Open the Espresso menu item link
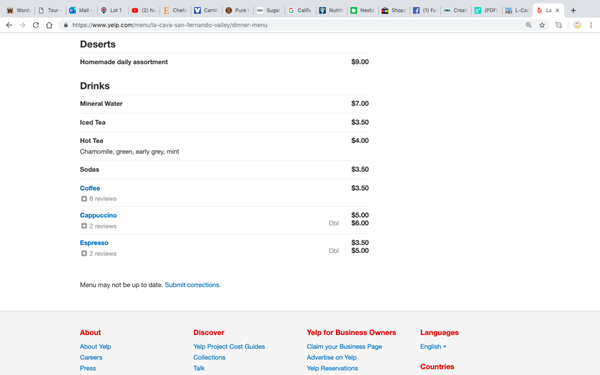 (94, 243)
